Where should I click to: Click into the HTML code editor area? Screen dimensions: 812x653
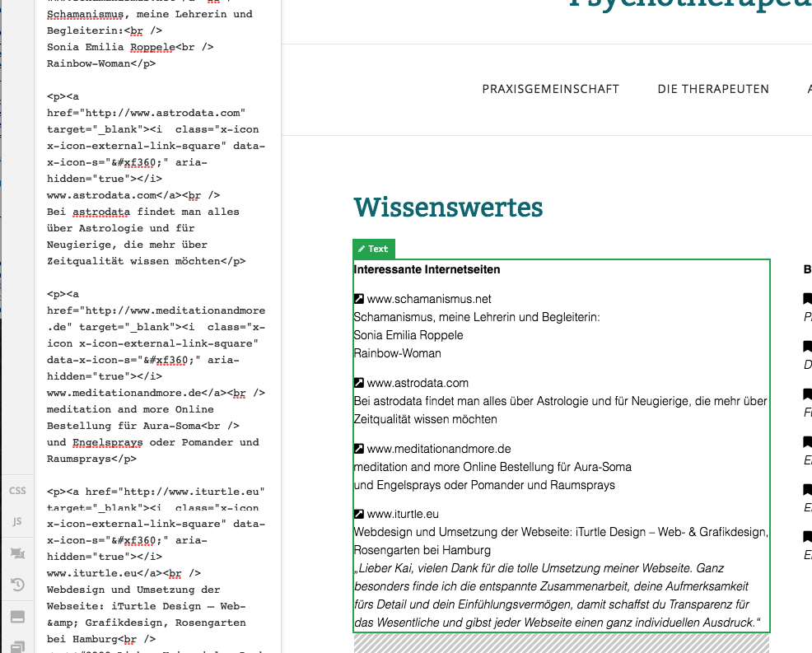tap(156, 329)
